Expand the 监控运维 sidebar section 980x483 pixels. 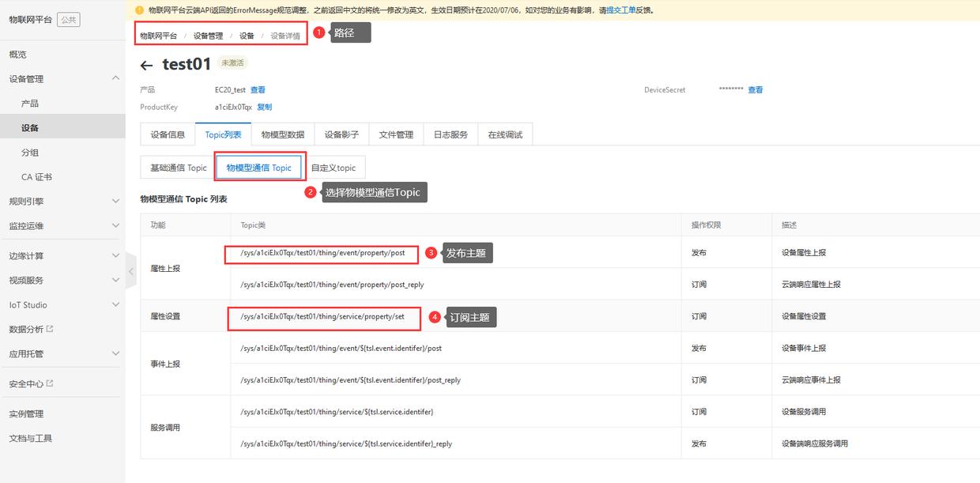pyautogui.click(x=115, y=225)
